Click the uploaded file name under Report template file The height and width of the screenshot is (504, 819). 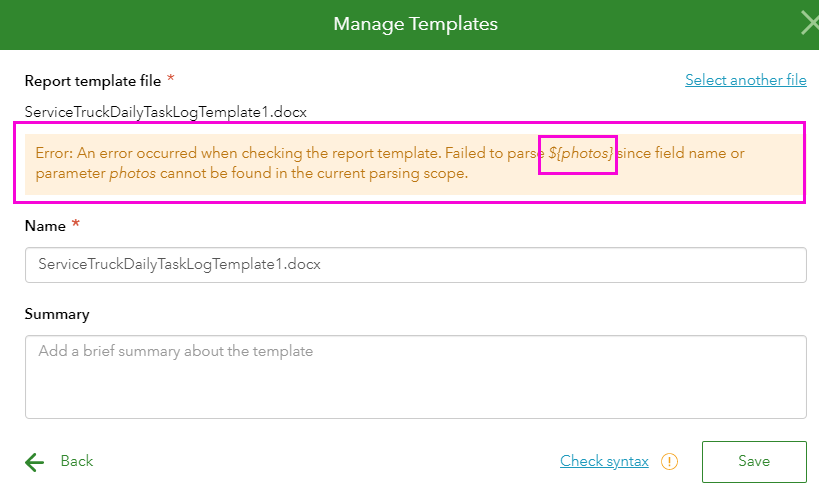(x=165, y=111)
